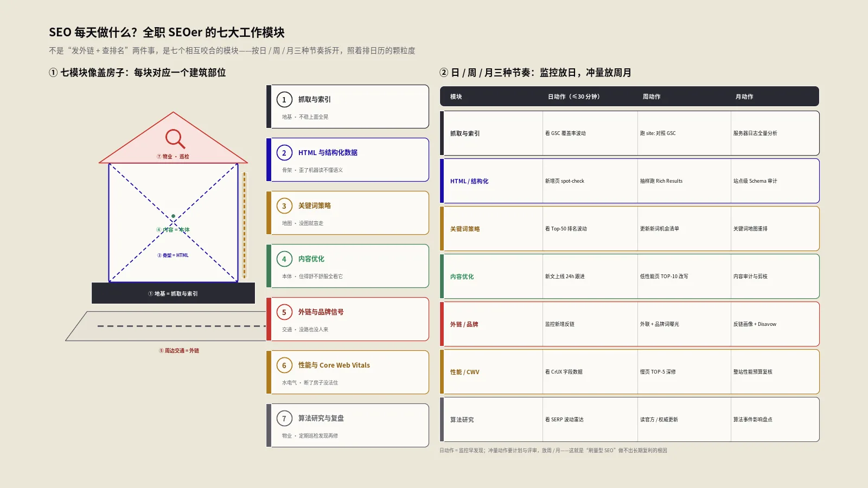Select the 周动作 table header
The image size is (868, 488).
[x=652, y=97]
